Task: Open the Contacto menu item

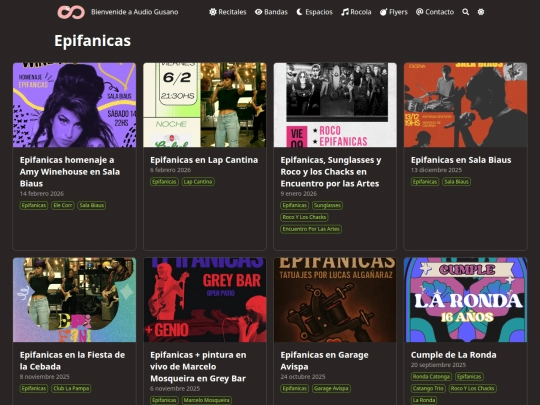Action: tap(435, 12)
